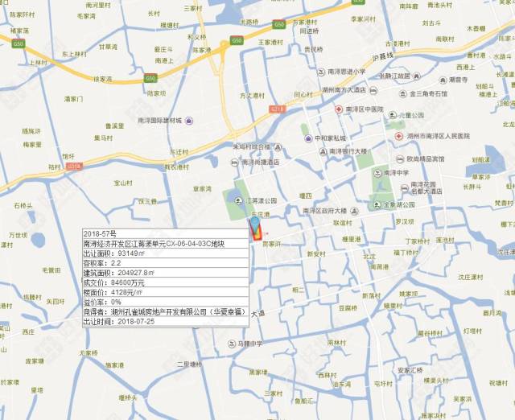Click the 沈庄漾村 village label
The image size is (515, 420).
click(471, 278)
